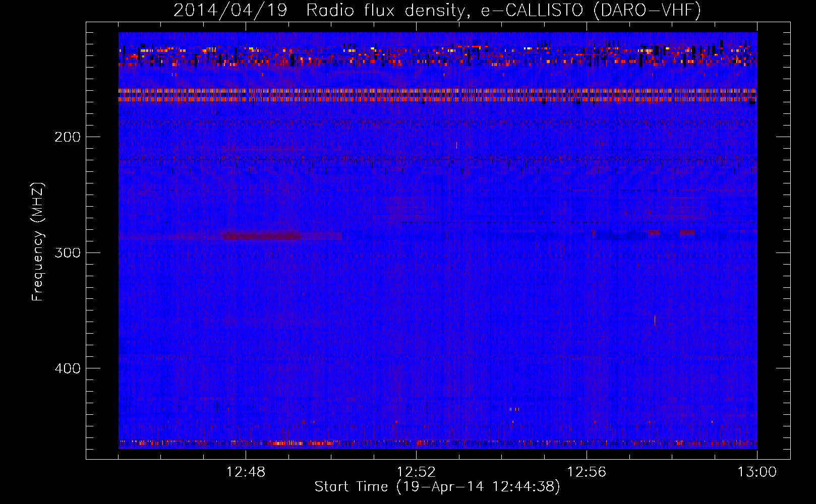Click the bright orange striped band near 165 MHz
The image size is (816, 504).
click(437, 95)
